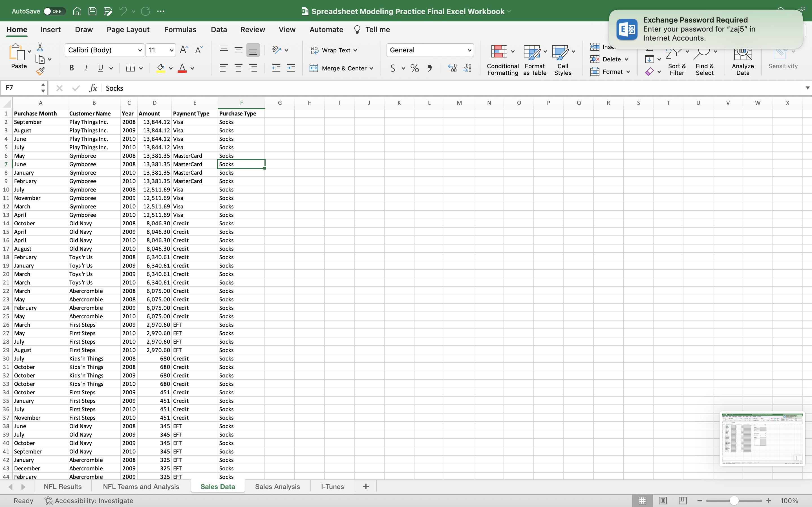This screenshot has height=507, width=812.
Task: Apply percent number style
Action: (x=414, y=68)
